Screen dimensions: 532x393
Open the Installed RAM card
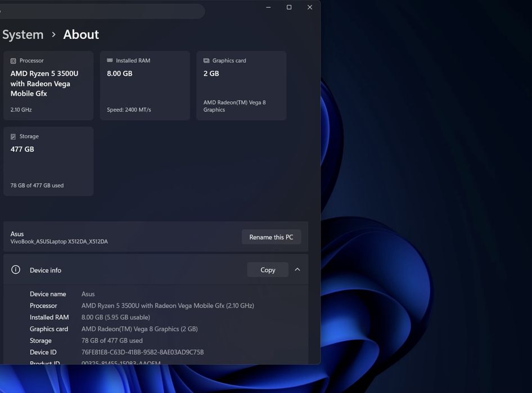(145, 85)
